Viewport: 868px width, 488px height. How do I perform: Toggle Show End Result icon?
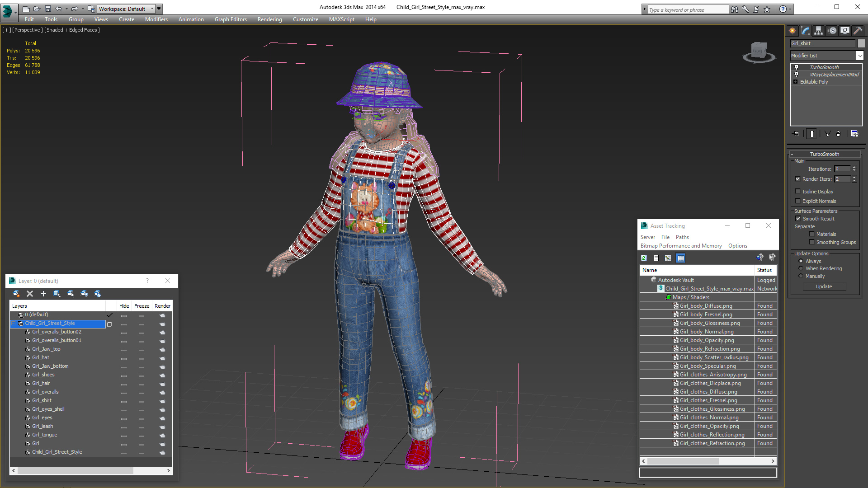[x=812, y=134]
